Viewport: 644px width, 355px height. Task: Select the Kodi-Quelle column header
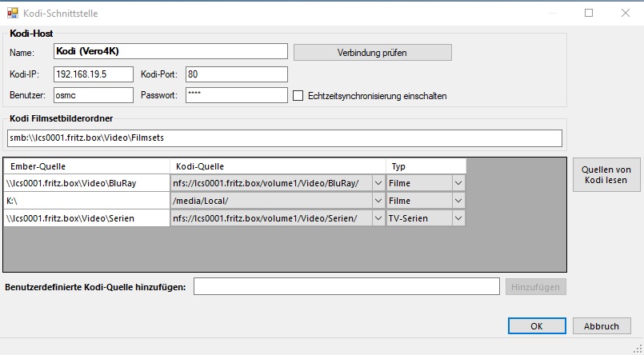278,166
